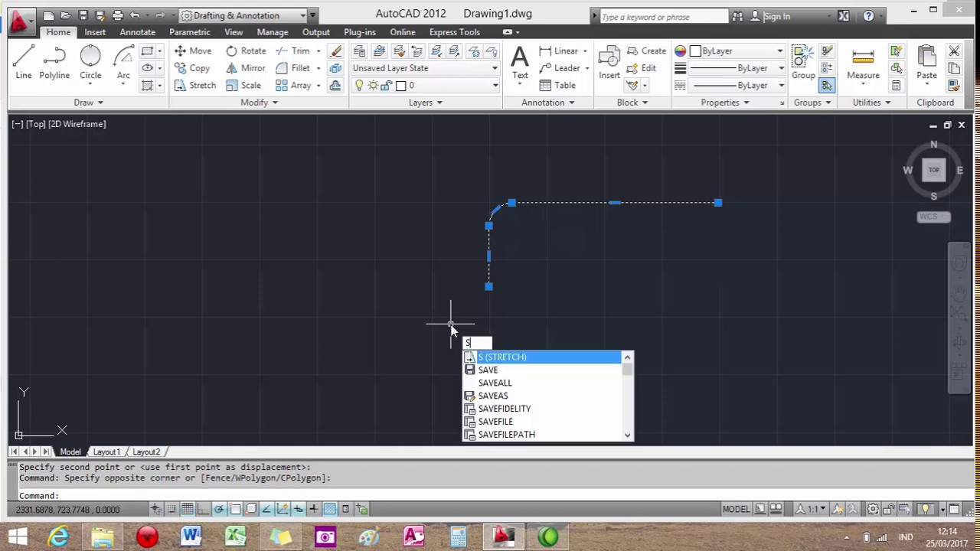Toggle Ortho Mode in status bar

tap(203, 509)
